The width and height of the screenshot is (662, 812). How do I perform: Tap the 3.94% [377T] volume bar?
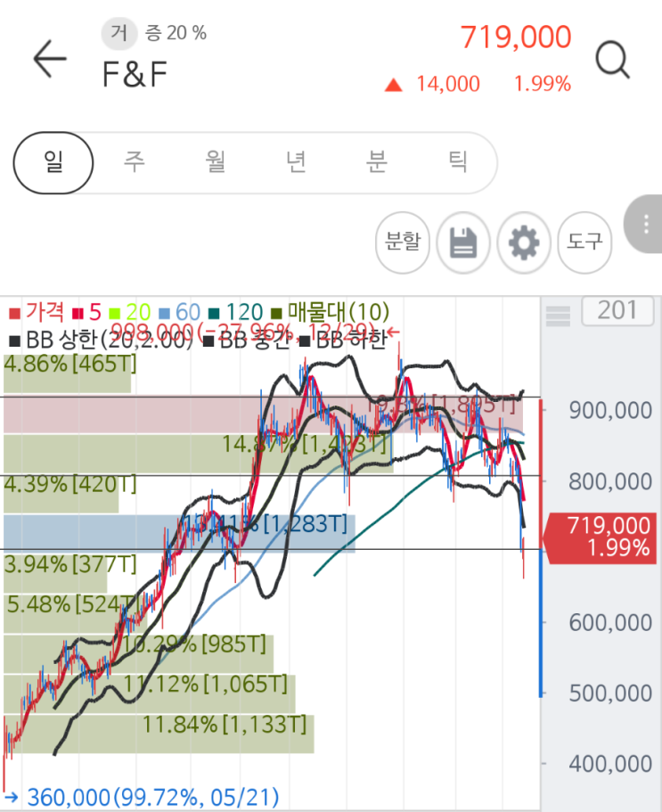click(55, 574)
